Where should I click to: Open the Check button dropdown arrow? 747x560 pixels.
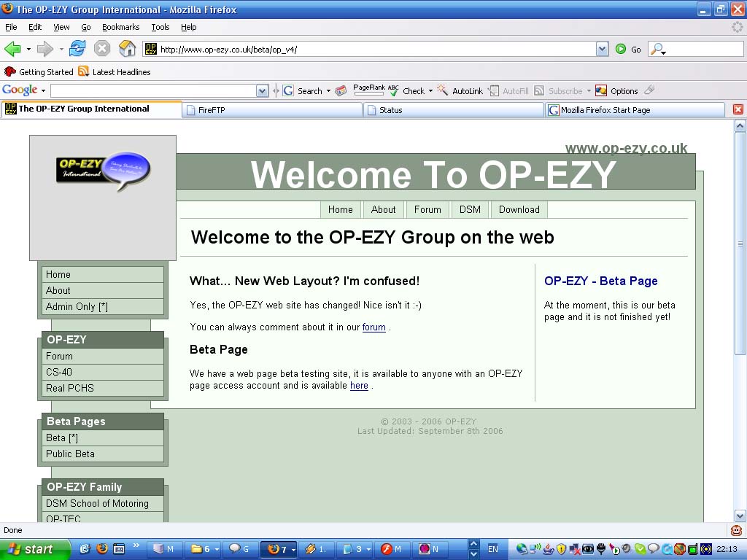430,90
